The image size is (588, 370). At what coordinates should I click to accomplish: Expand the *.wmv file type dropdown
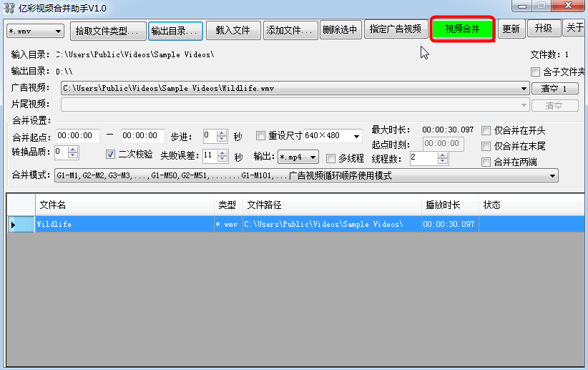pyautogui.click(x=35, y=31)
